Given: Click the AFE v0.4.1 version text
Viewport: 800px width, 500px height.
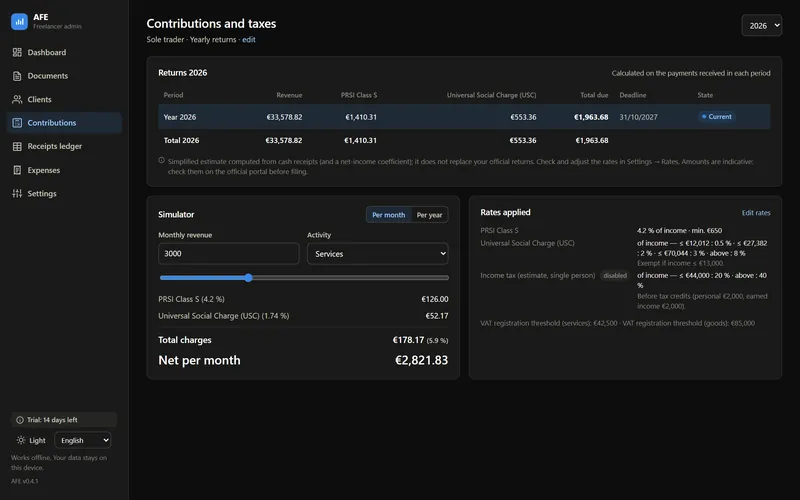Looking at the screenshot, I should pyautogui.click(x=24, y=481).
